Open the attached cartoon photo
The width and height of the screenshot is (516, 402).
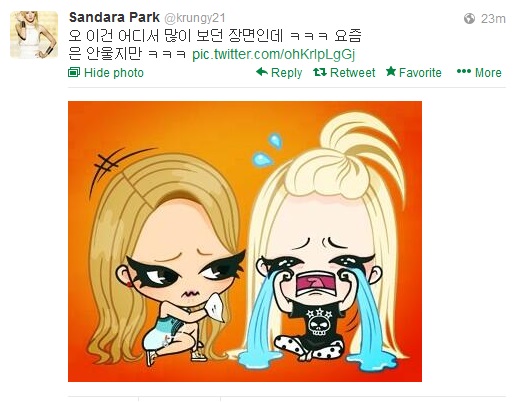coord(245,241)
